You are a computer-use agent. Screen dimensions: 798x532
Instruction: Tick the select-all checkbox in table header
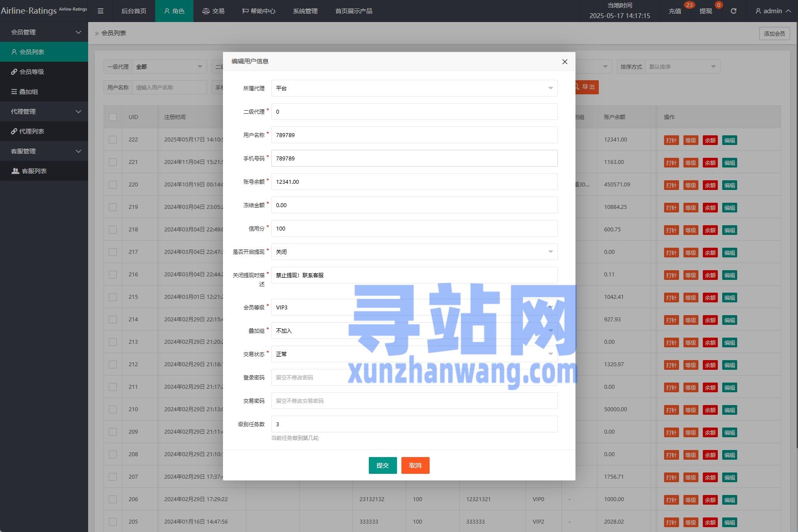113,117
